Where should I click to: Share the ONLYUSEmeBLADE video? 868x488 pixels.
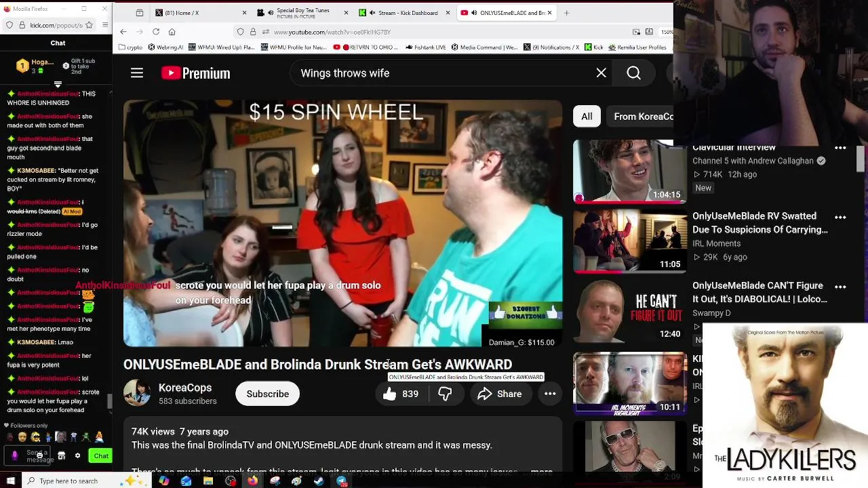pos(500,394)
